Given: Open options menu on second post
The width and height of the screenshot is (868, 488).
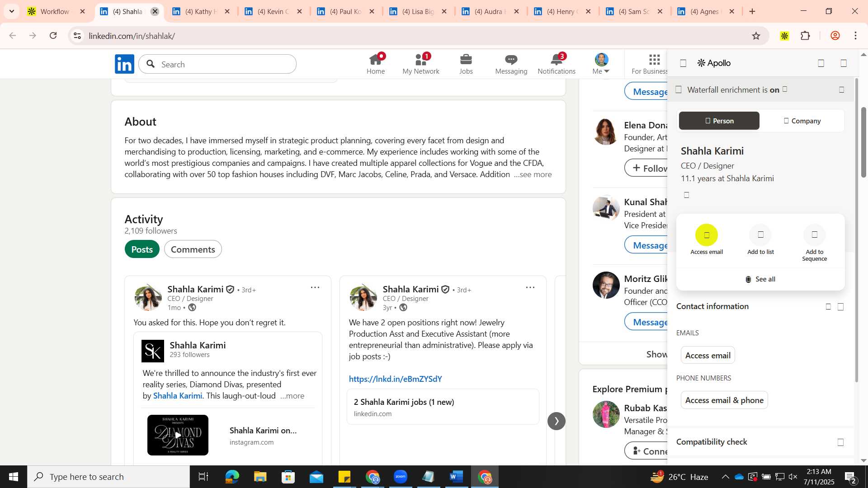Looking at the screenshot, I should pyautogui.click(x=530, y=287).
